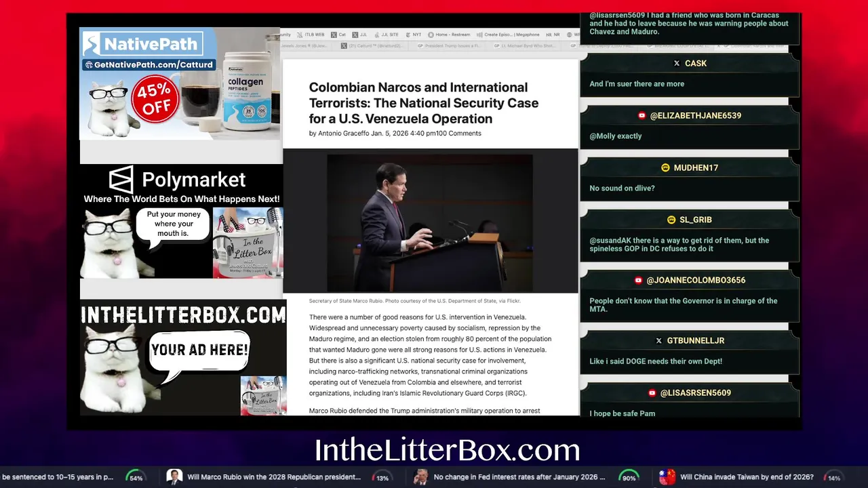
Task: Open the ITLB WEB bookmark
Action: [311, 35]
